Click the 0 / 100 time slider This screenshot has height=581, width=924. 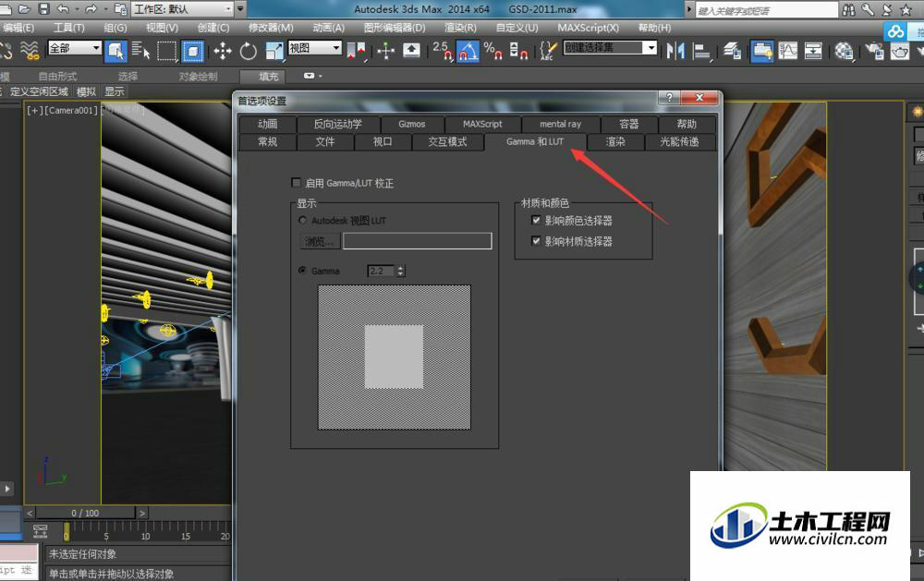(85, 514)
